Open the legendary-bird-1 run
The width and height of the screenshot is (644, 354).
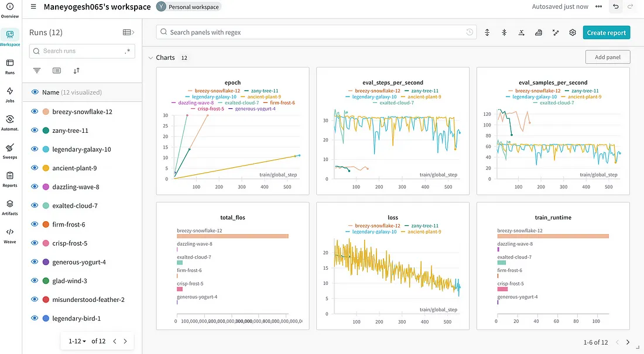tap(76, 318)
